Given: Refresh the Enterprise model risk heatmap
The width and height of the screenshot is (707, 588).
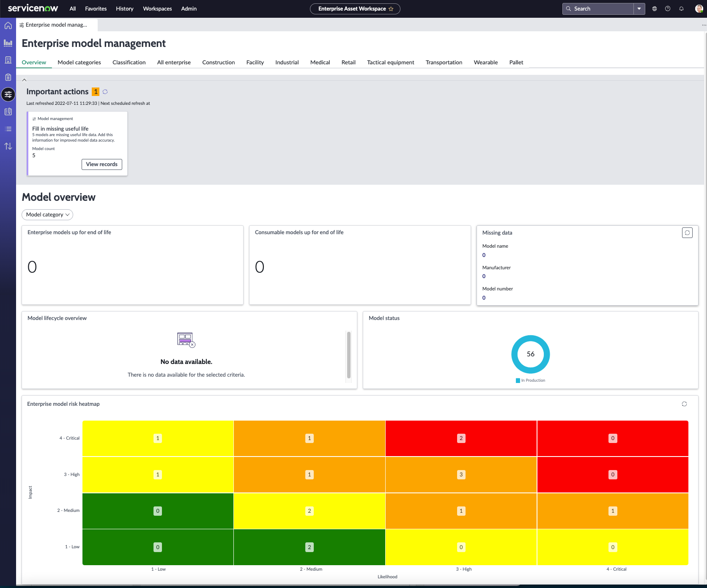Looking at the screenshot, I should (684, 404).
